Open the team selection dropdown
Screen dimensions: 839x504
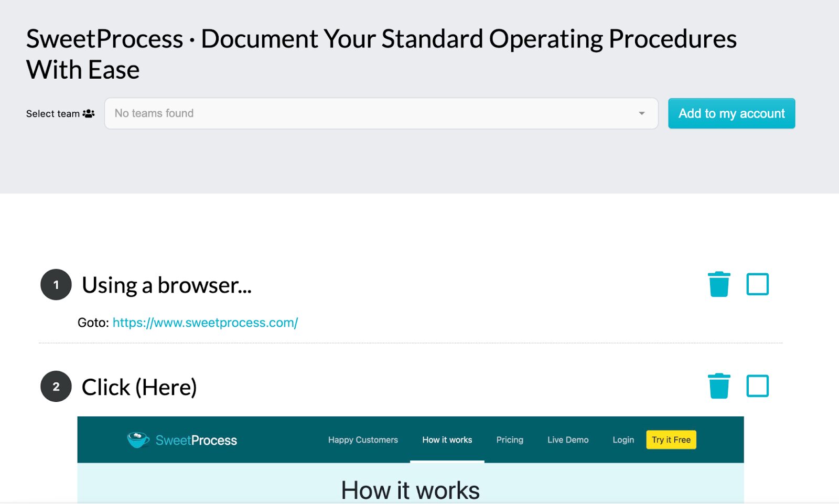click(641, 113)
